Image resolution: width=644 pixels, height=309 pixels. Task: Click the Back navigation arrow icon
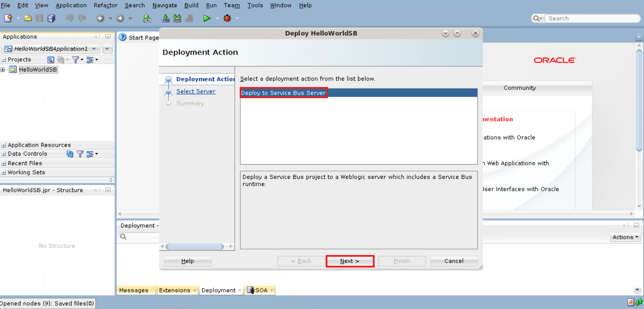pos(100,18)
